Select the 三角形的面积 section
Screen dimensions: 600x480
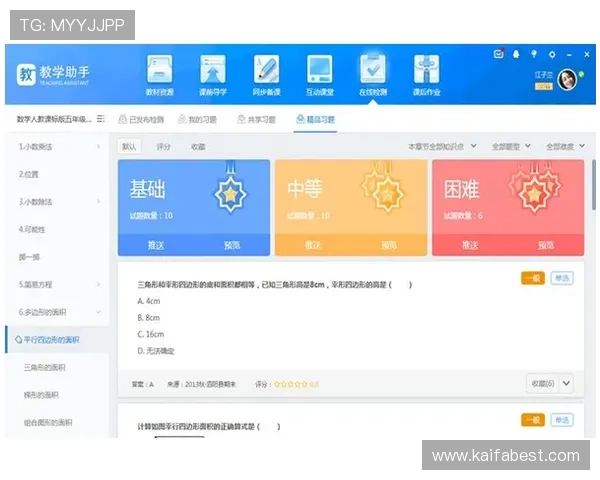(57, 367)
